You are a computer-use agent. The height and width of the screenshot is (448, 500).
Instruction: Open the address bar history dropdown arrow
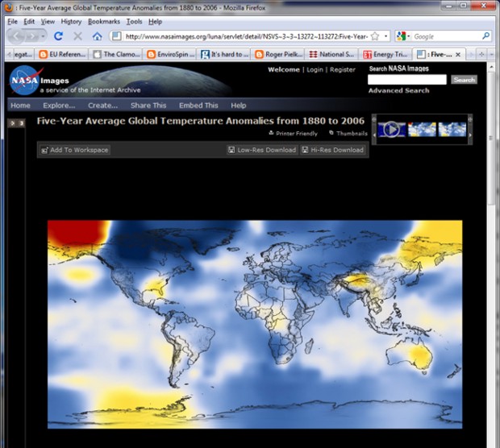point(385,36)
